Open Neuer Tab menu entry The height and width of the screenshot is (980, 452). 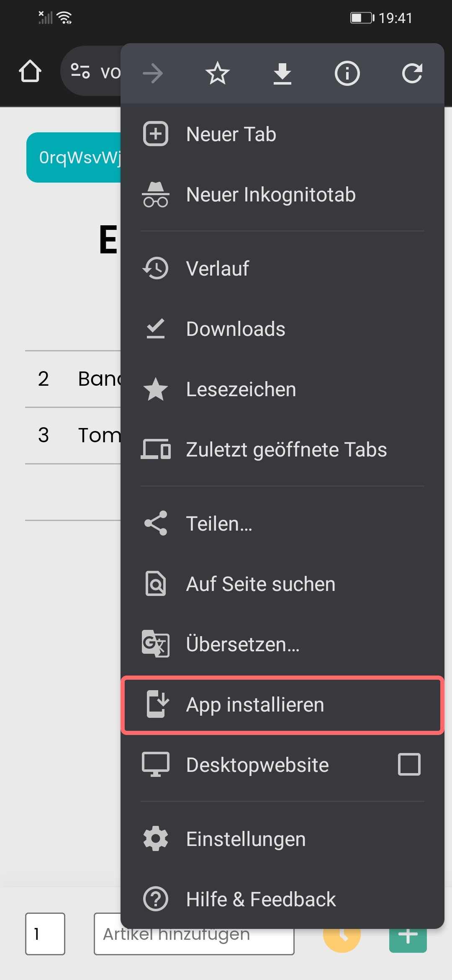282,134
